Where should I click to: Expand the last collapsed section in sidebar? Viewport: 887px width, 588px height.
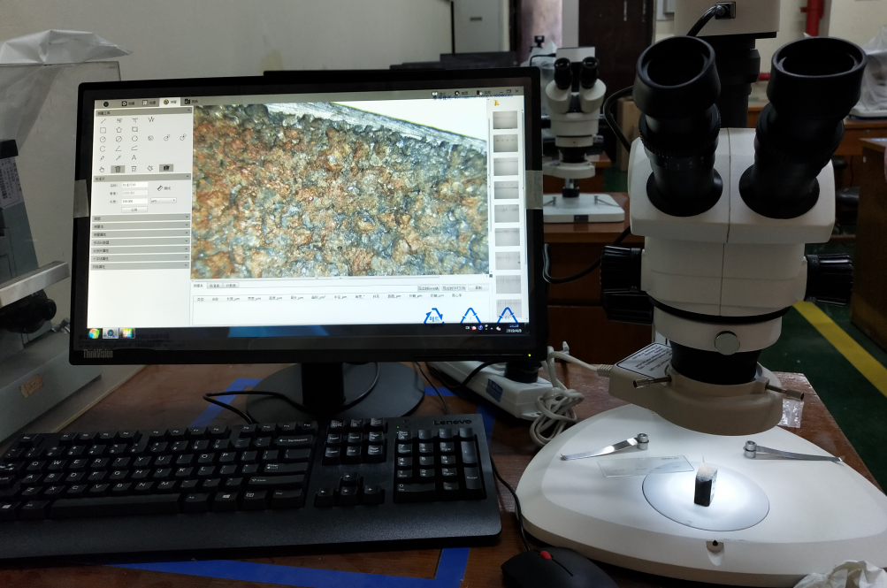click(x=139, y=266)
